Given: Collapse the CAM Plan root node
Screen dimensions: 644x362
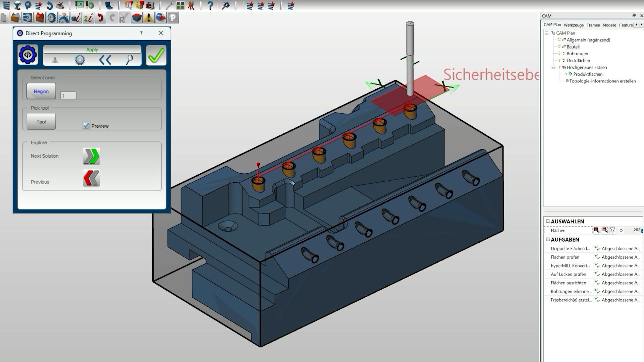Looking at the screenshot, I should pyautogui.click(x=547, y=33).
